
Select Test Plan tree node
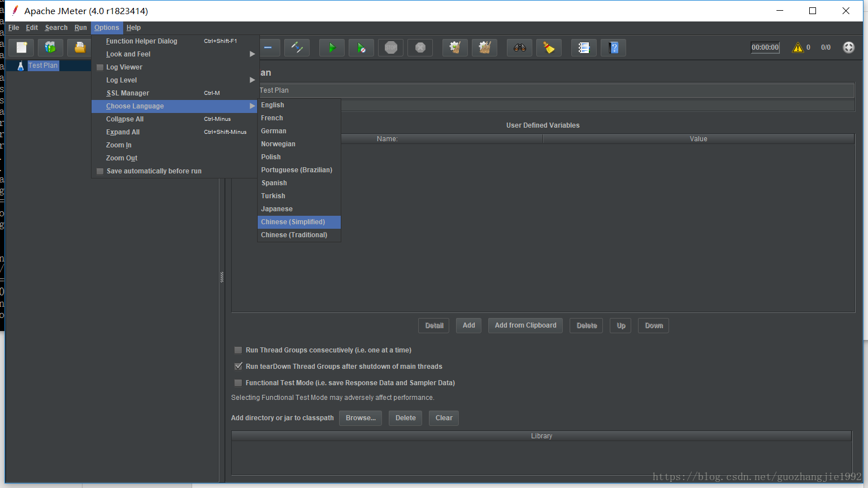(x=43, y=66)
